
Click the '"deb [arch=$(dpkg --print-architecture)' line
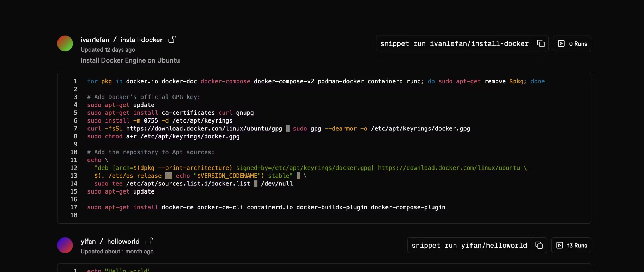[310, 168]
